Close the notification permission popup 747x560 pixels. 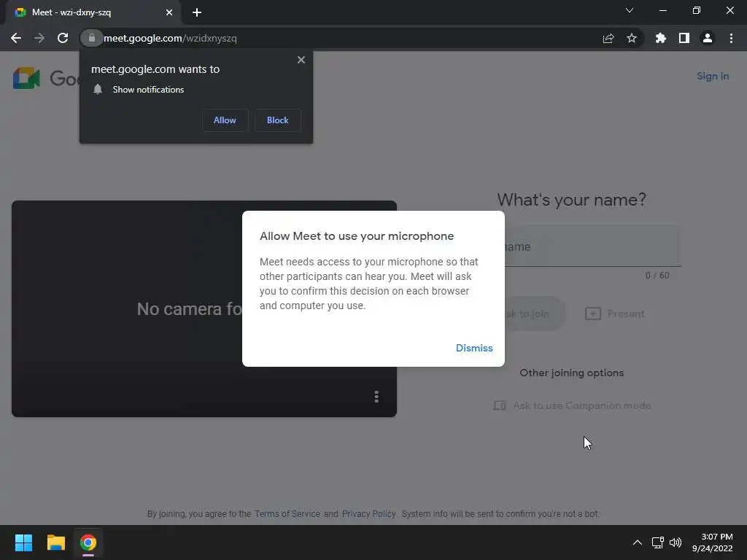coord(301,60)
